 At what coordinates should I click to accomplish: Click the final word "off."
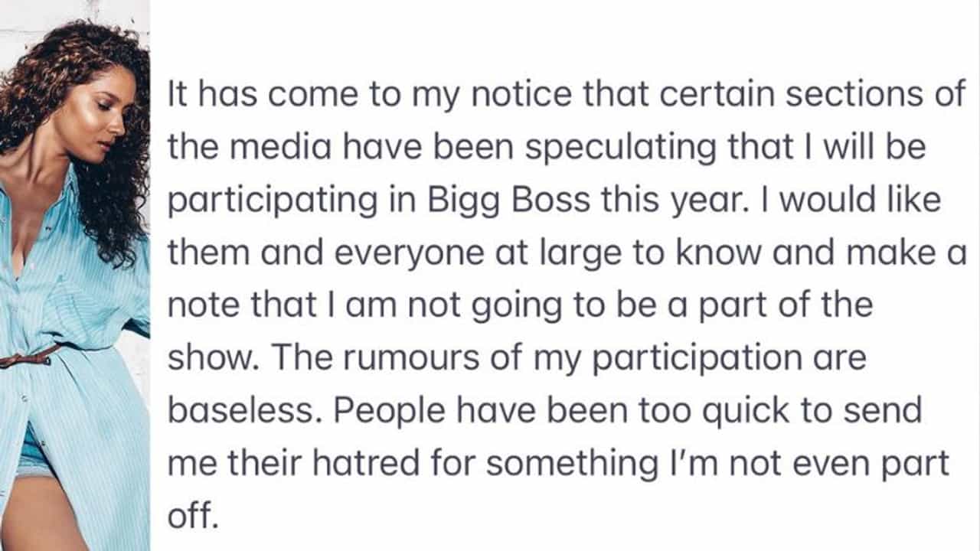click(193, 517)
